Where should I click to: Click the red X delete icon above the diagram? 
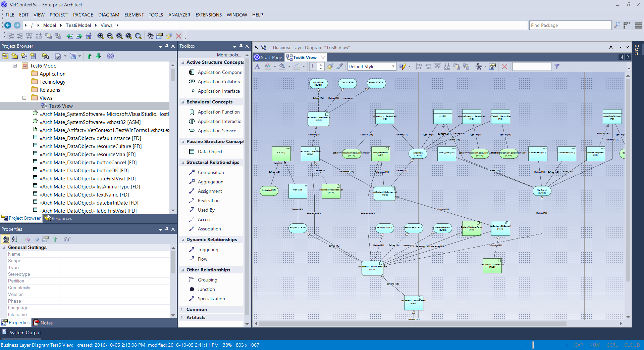point(505,67)
